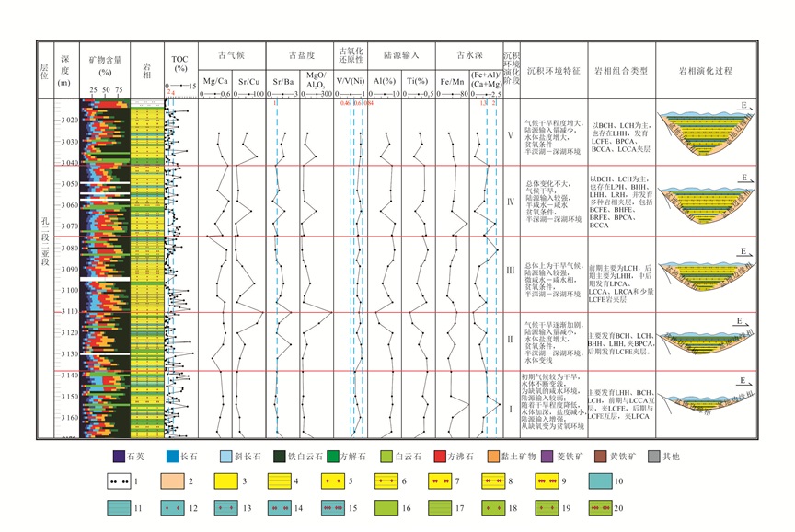Screen dimensions: 795x532
Task: Pick the 黄铁矿 brown legend swatch
Action: click(600, 456)
